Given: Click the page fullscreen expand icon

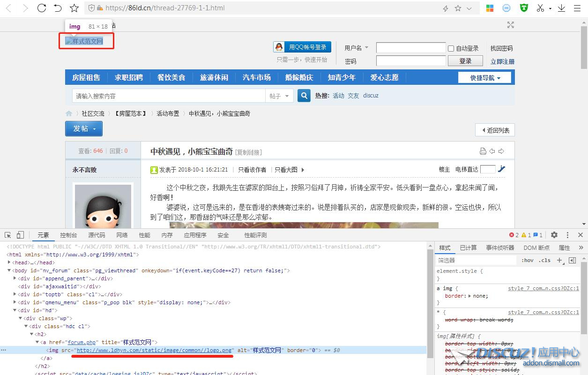Looking at the screenshot, I should click(x=511, y=25).
